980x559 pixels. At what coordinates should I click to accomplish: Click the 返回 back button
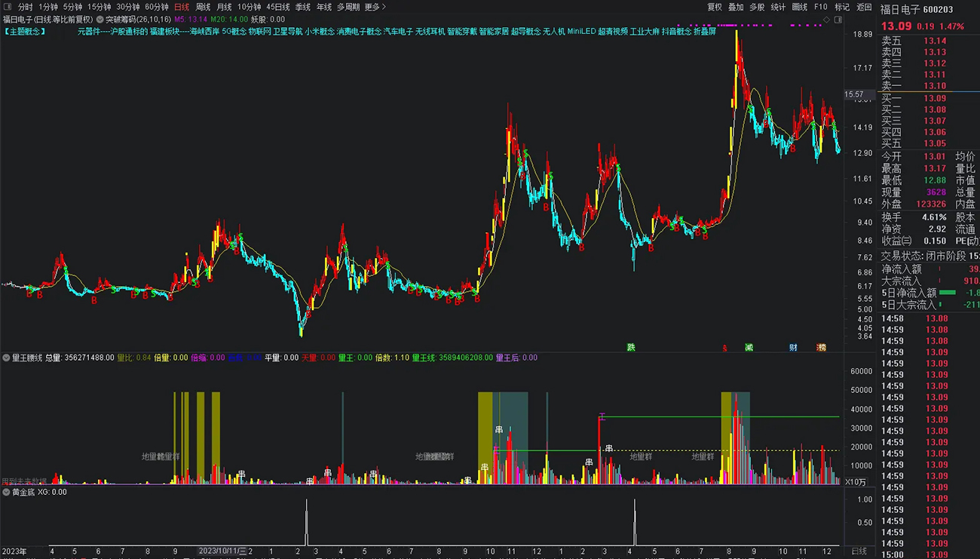click(x=864, y=7)
